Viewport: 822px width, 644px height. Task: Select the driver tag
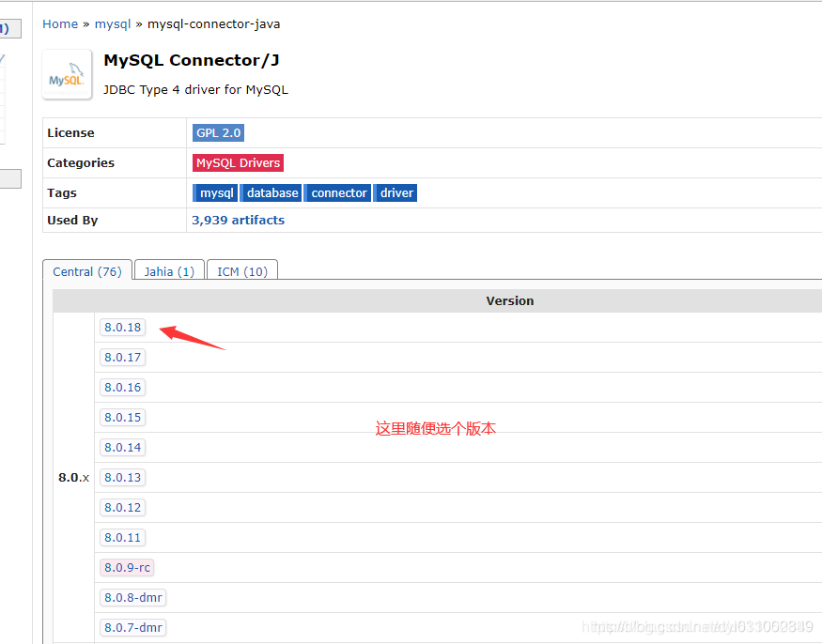pyautogui.click(x=395, y=192)
